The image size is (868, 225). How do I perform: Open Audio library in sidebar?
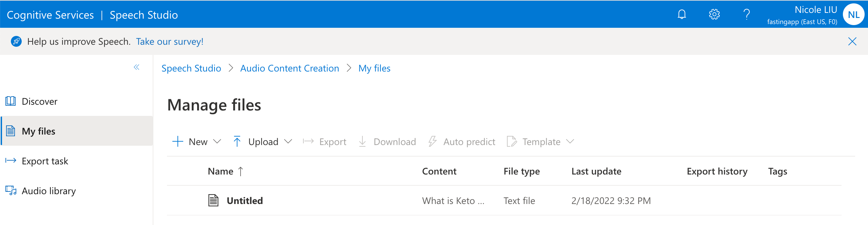click(77, 191)
